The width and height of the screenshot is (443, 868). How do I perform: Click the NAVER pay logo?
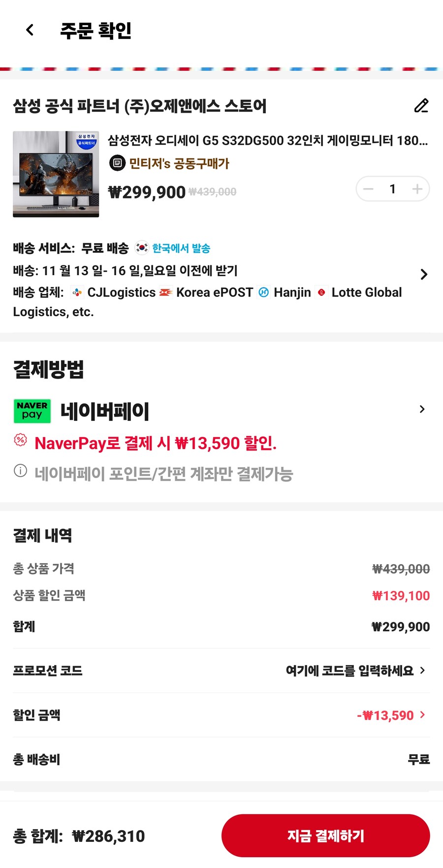(32, 411)
